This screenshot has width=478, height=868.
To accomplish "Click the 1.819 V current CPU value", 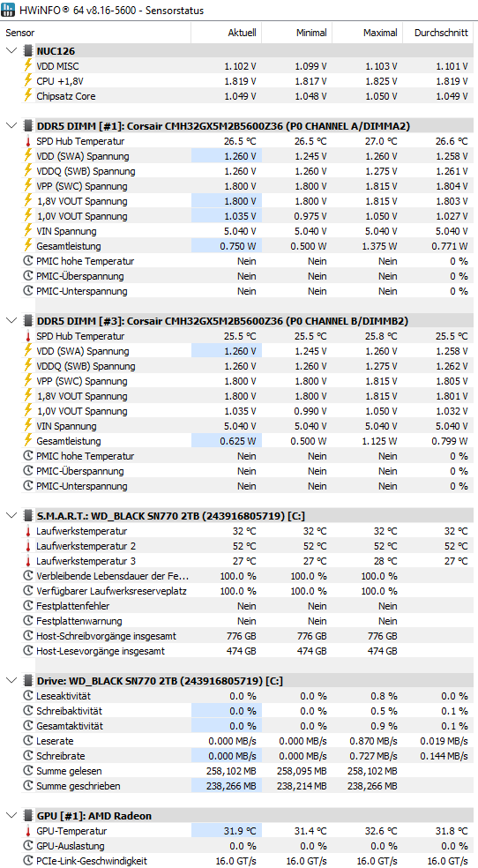I will pos(240,81).
